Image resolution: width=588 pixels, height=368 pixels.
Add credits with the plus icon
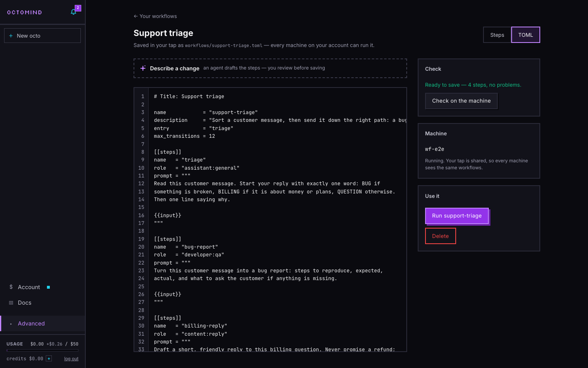coord(49,359)
